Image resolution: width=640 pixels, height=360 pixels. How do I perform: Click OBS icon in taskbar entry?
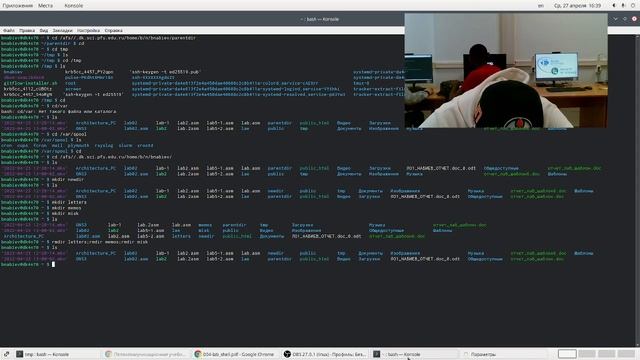pyautogui.click(x=287, y=354)
